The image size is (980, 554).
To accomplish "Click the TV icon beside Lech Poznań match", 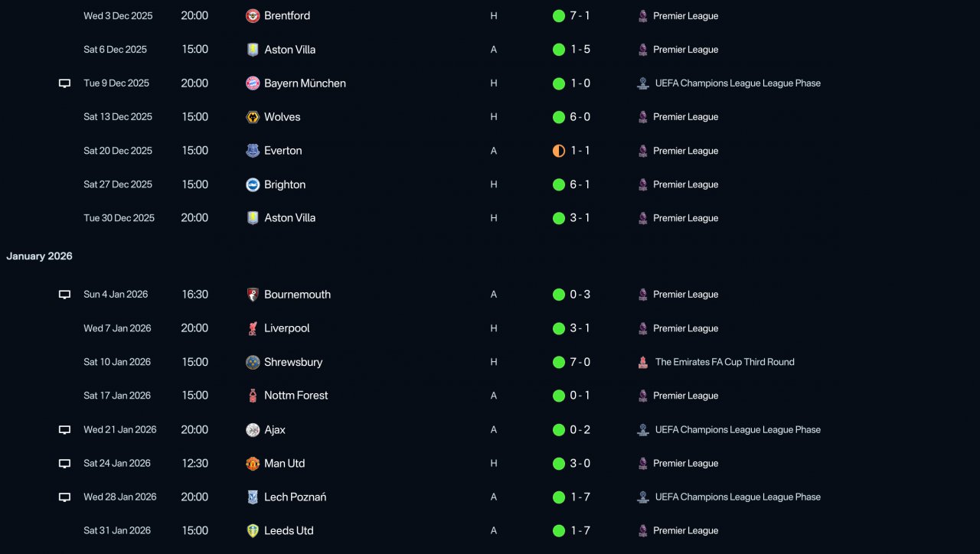I will click(65, 497).
